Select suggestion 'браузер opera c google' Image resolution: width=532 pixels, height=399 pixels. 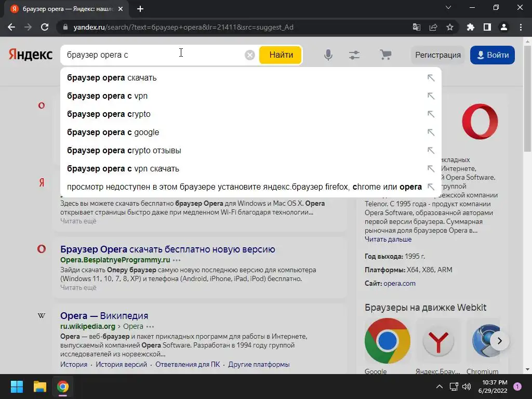251,132
